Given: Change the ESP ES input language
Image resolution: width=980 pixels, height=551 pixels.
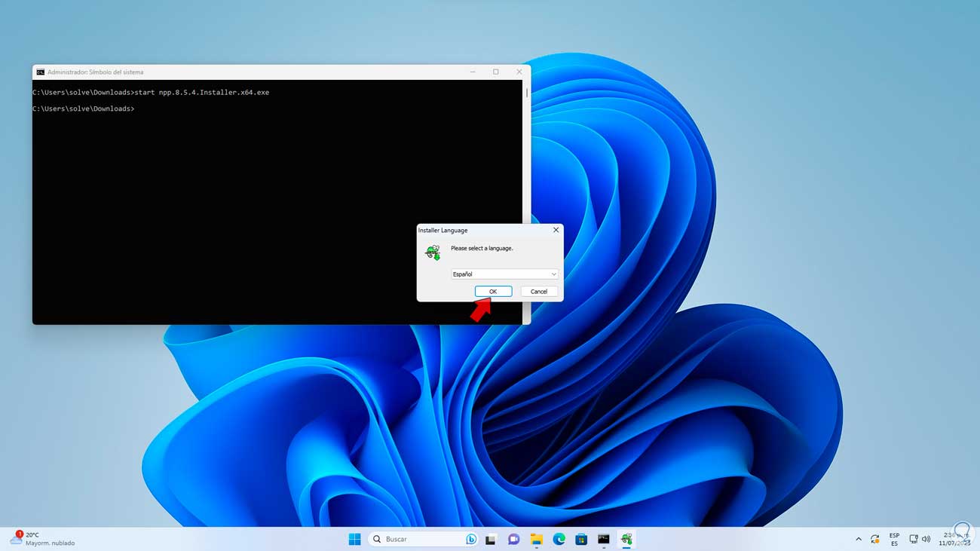Looking at the screenshot, I should (x=894, y=539).
